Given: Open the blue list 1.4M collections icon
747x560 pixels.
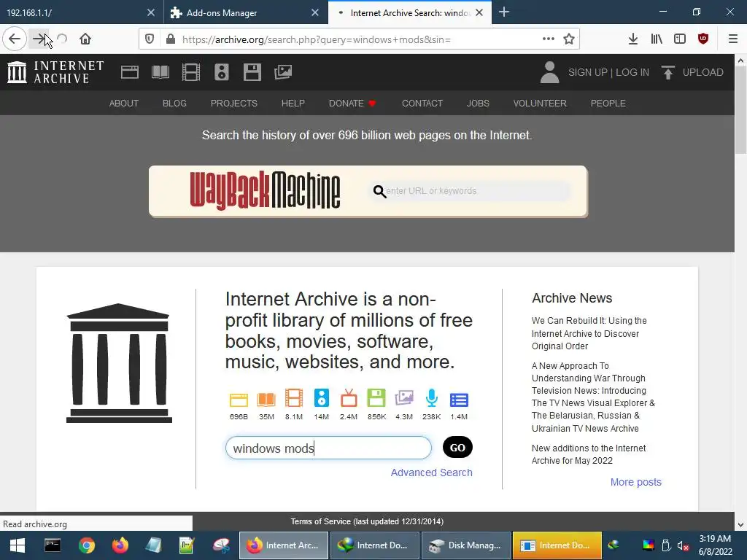Looking at the screenshot, I should tap(460, 400).
